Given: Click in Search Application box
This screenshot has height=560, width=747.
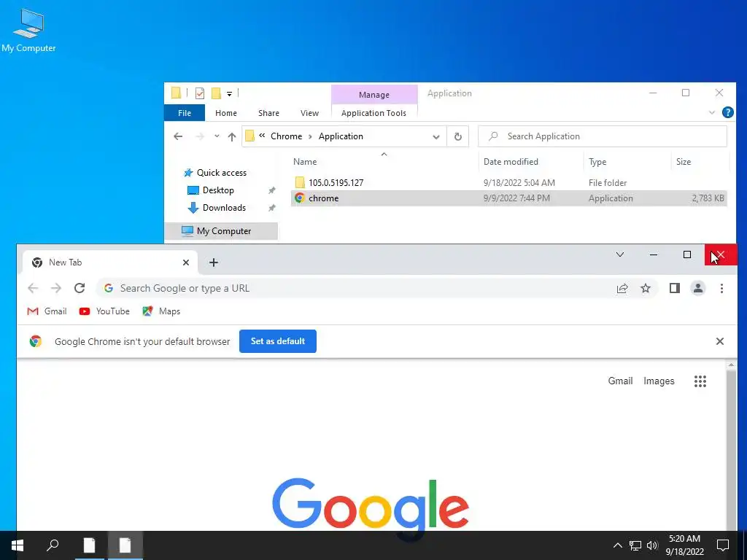Looking at the screenshot, I should coord(603,136).
